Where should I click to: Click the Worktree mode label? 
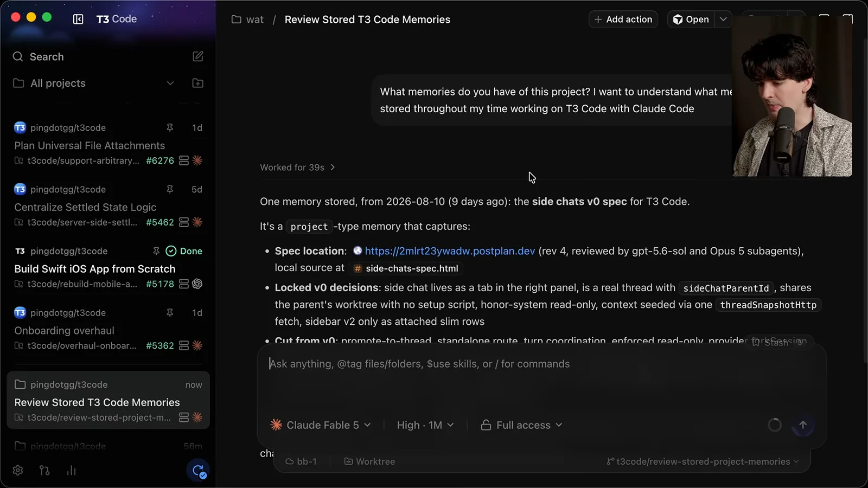point(369,461)
